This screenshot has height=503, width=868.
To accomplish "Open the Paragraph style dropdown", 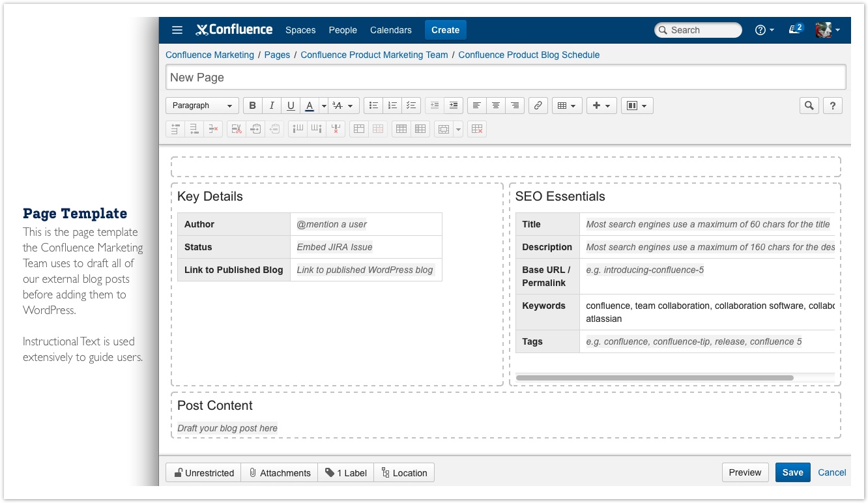I will (x=202, y=106).
